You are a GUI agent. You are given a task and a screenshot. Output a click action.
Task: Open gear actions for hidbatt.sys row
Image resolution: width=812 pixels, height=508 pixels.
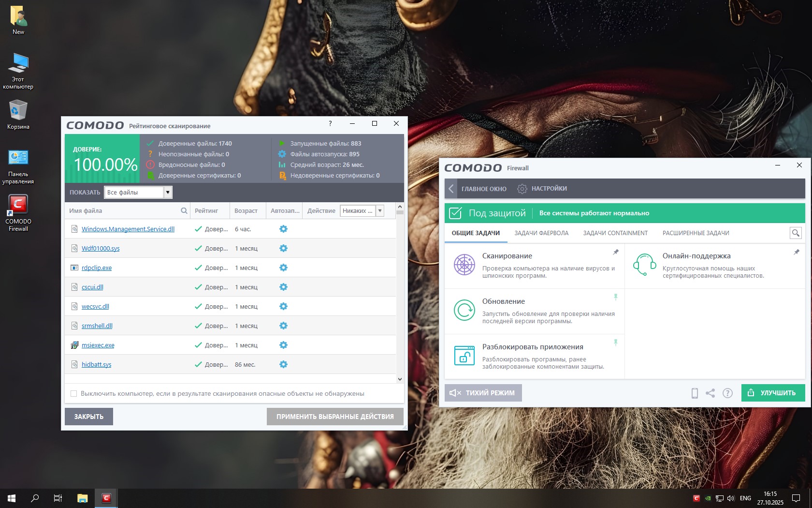(283, 364)
